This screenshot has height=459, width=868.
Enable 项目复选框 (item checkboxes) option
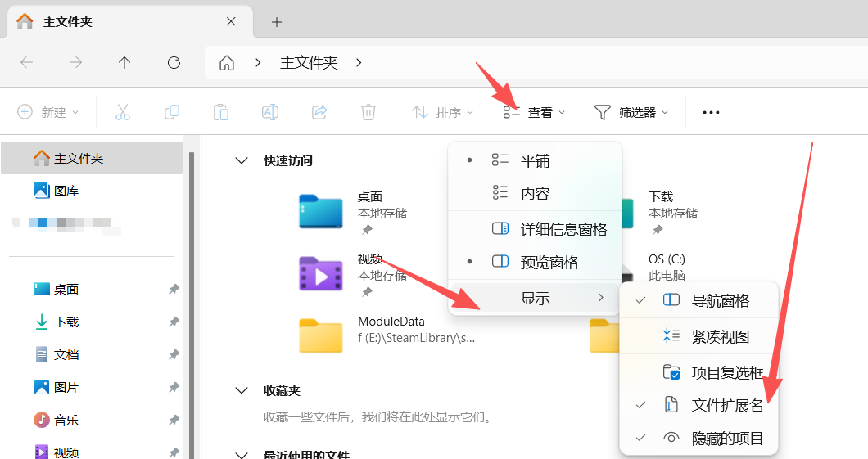[x=726, y=372]
